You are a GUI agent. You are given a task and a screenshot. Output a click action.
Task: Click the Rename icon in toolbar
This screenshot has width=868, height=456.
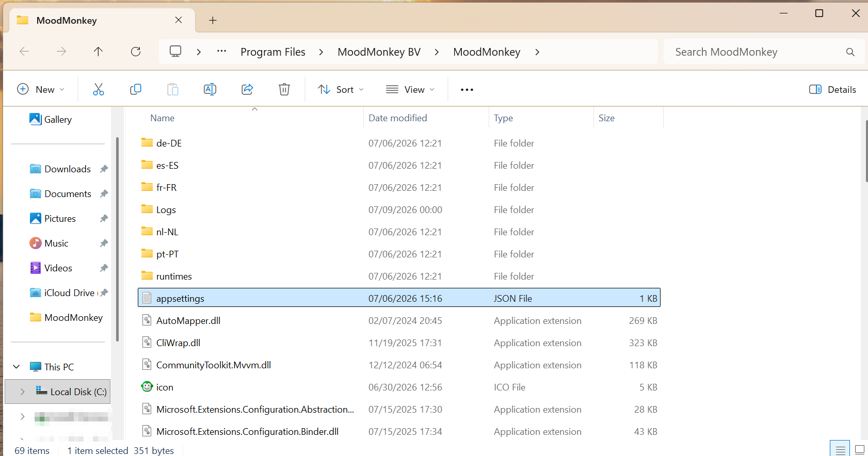coord(210,89)
